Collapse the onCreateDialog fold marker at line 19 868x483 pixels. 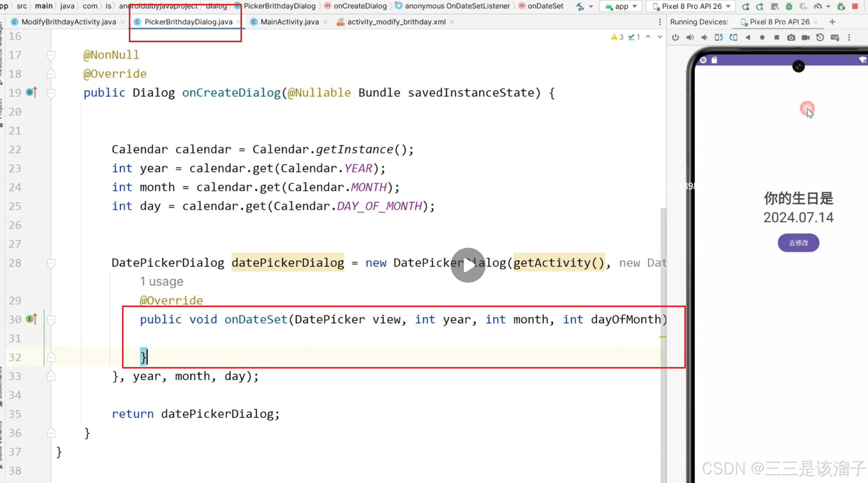point(51,93)
